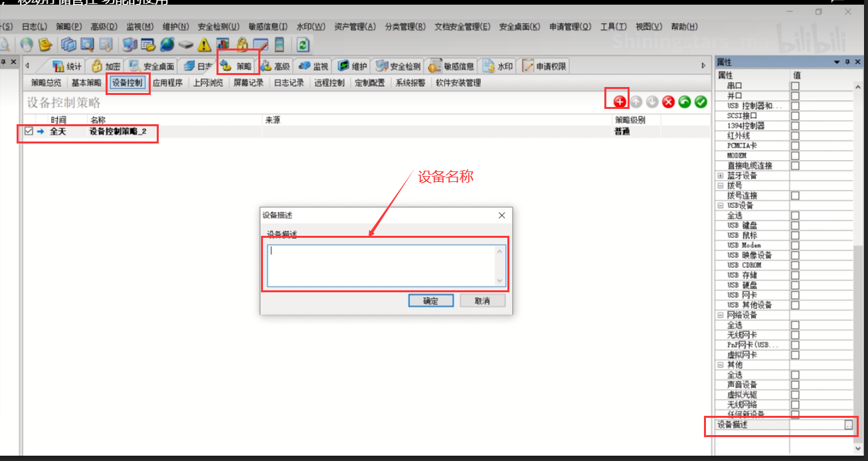868x461 pixels.
Task: Click the green undo arrow icon
Action: [x=684, y=102]
